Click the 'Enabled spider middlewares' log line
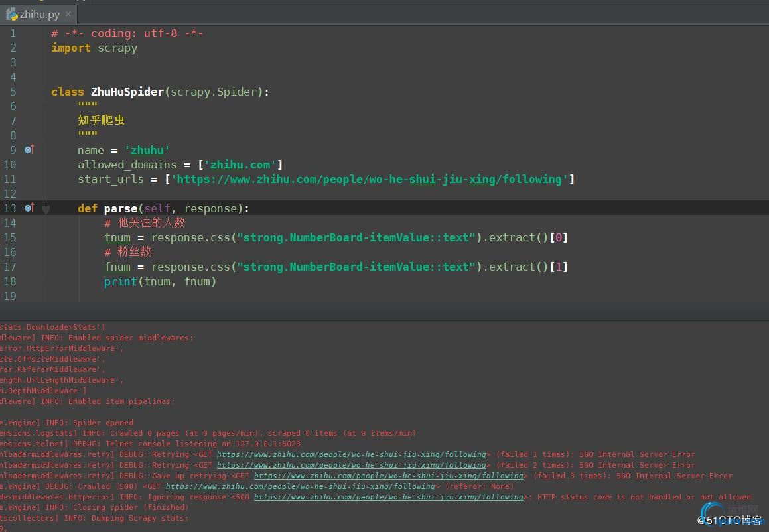Viewport: 769px width, 532px height. pyautogui.click(x=97, y=338)
